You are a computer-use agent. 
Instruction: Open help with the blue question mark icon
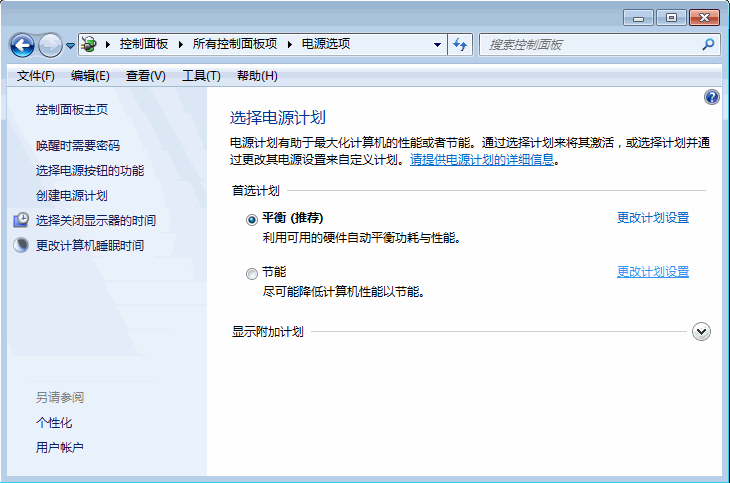click(x=711, y=97)
